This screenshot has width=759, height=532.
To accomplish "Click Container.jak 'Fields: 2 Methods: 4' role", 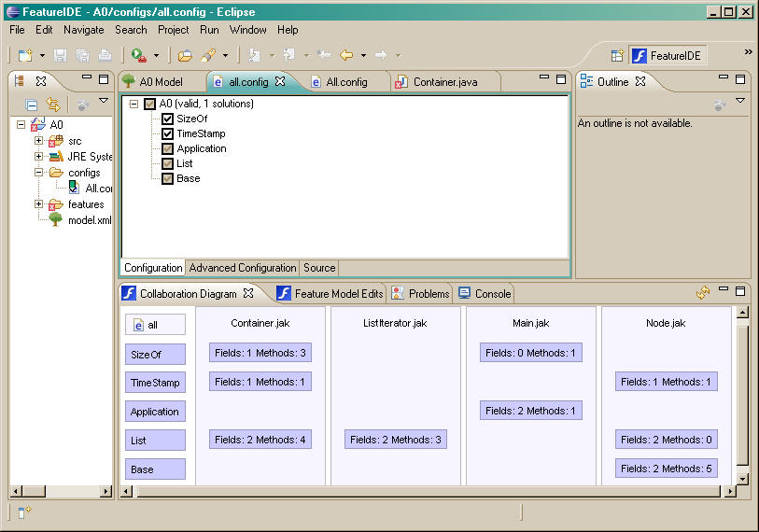I will pos(260,440).
